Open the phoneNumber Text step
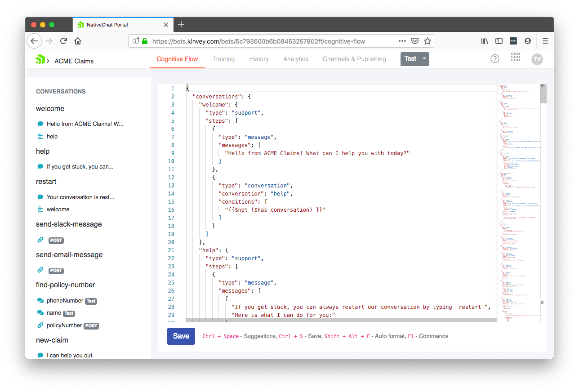 click(x=72, y=301)
